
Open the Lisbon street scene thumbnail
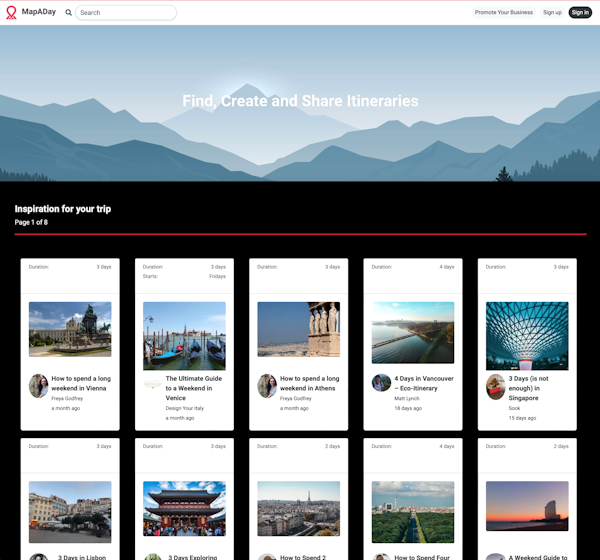coord(70,511)
